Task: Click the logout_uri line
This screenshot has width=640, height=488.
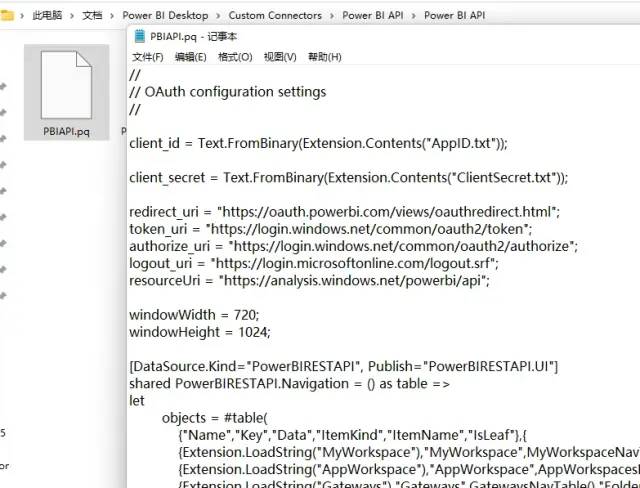Action: point(314,263)
